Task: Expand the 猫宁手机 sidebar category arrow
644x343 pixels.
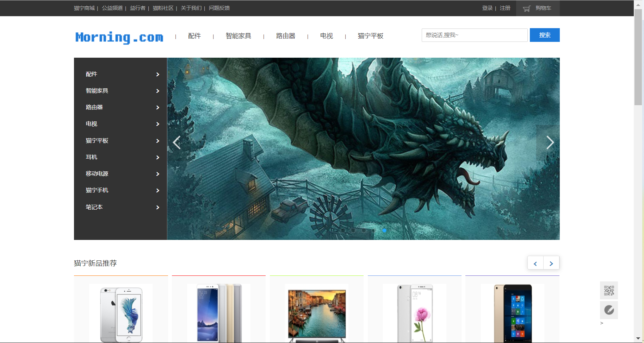Action: coord(158,191)
